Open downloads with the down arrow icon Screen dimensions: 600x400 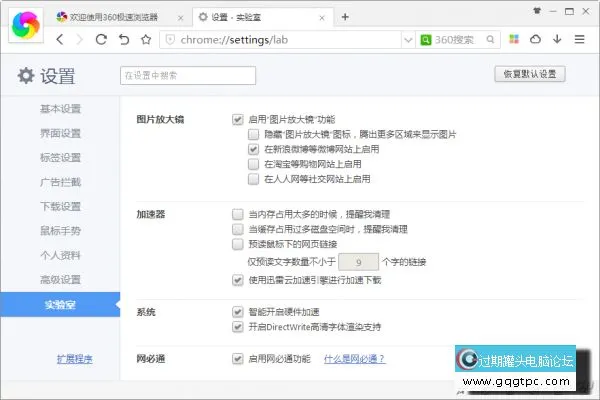point(557,39)
